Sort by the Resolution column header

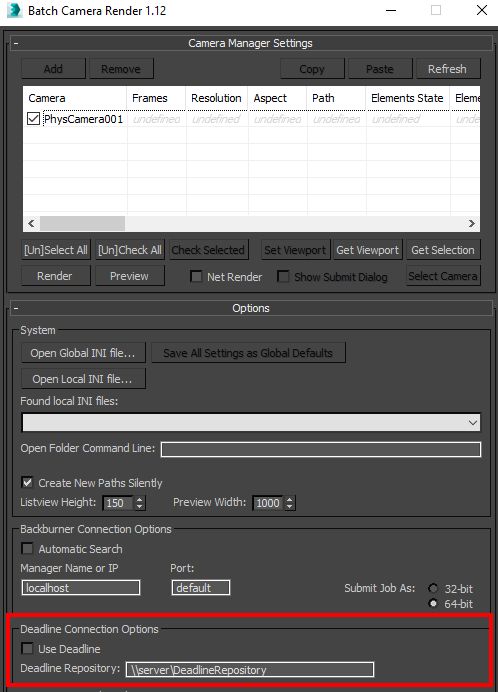coord(216,98)
